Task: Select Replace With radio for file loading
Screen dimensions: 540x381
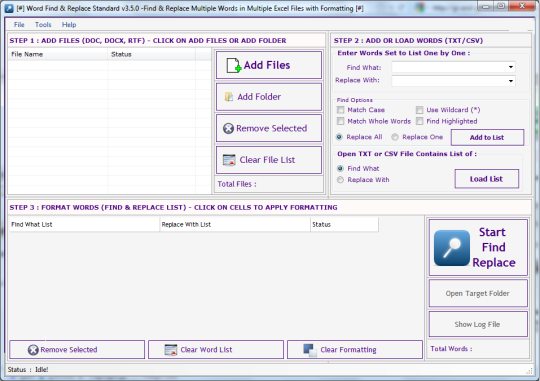Action: (x=340, y=180)
